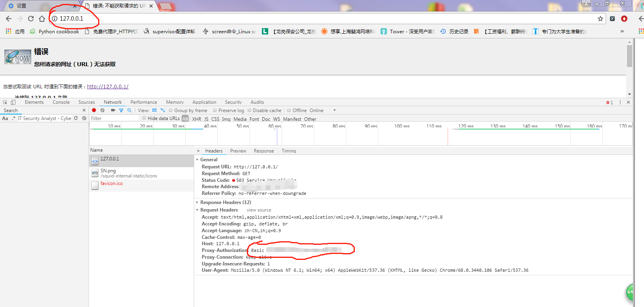The height and width of the screenshot is (307, 644).
Task: Bookmark this page with the star icon
Action: click(x=600, y=19)
